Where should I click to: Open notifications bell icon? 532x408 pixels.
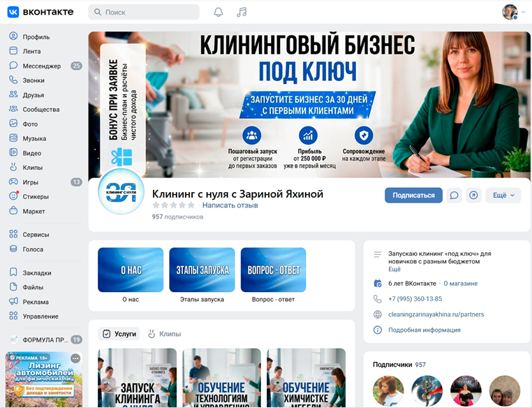(218, 12)
